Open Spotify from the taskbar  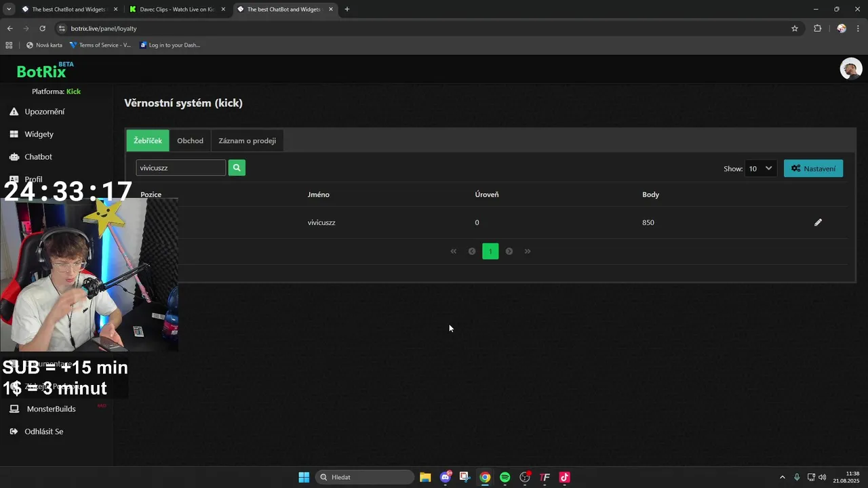[x=505, y=477]
